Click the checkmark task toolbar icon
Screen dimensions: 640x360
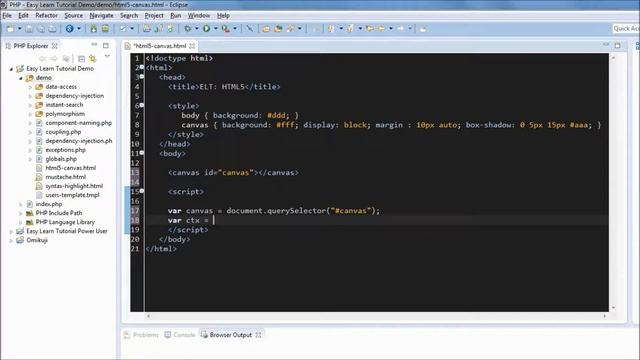click(123, 29)
